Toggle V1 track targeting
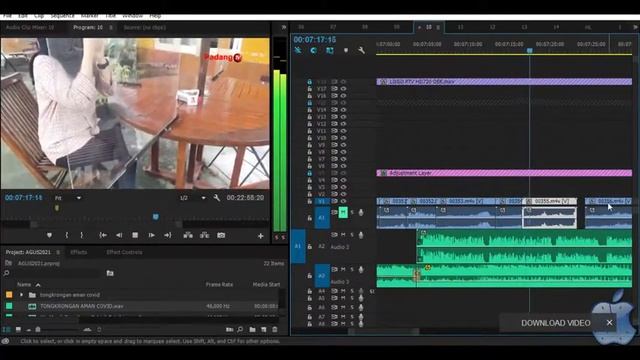The width and height of the screenshot is (640, 360). [321, 201]
